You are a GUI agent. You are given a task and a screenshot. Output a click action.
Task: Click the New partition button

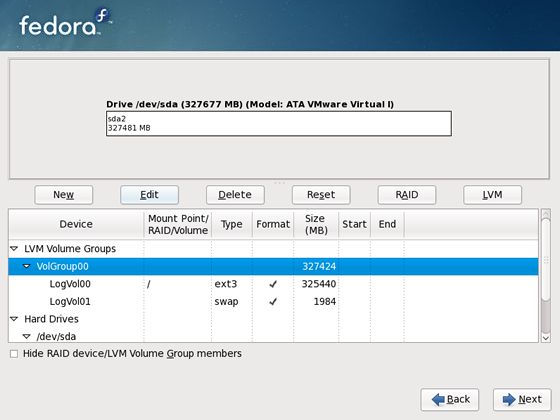tap(64, 195)
